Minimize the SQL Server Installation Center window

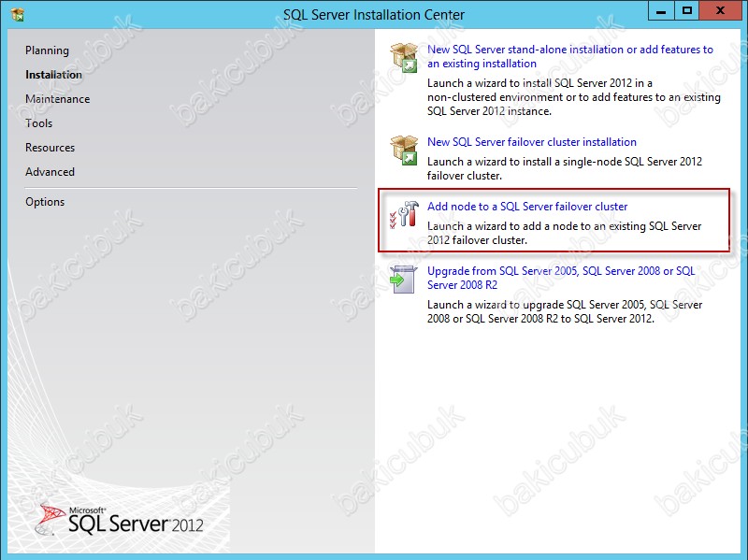point(661,11)
